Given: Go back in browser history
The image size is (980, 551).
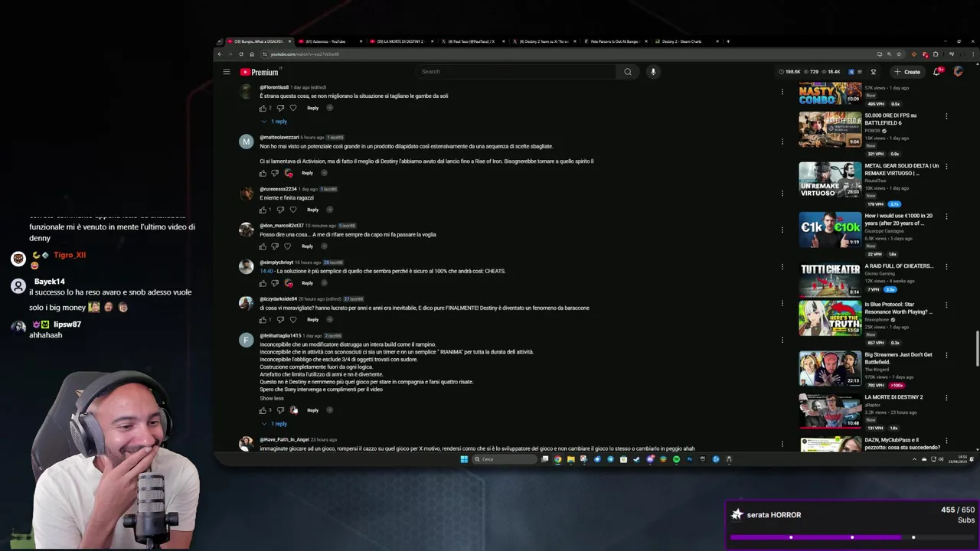Looking at the screenshot, I should [220, 54].
